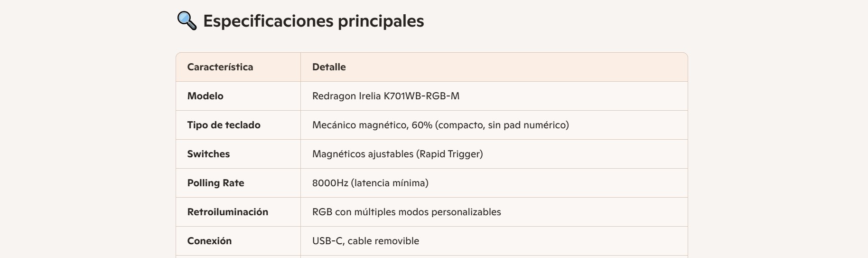Click the 'Switches' row label
Viewport: 868px width, 258px height.
click(208, 154)
